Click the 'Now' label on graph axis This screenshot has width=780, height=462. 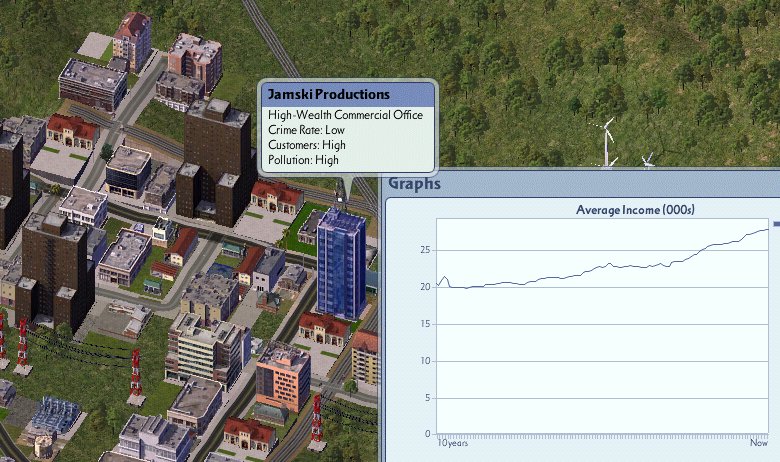(759, 441)
